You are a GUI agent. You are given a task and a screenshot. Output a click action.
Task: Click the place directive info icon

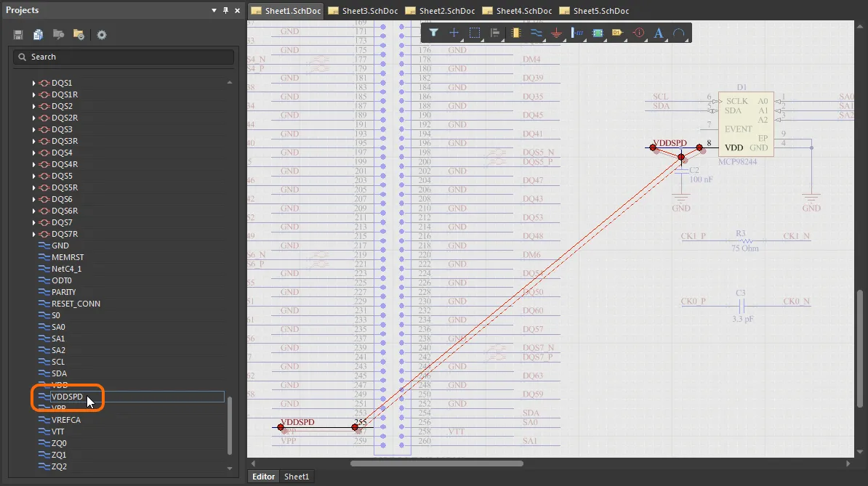(x=638, y=33)
